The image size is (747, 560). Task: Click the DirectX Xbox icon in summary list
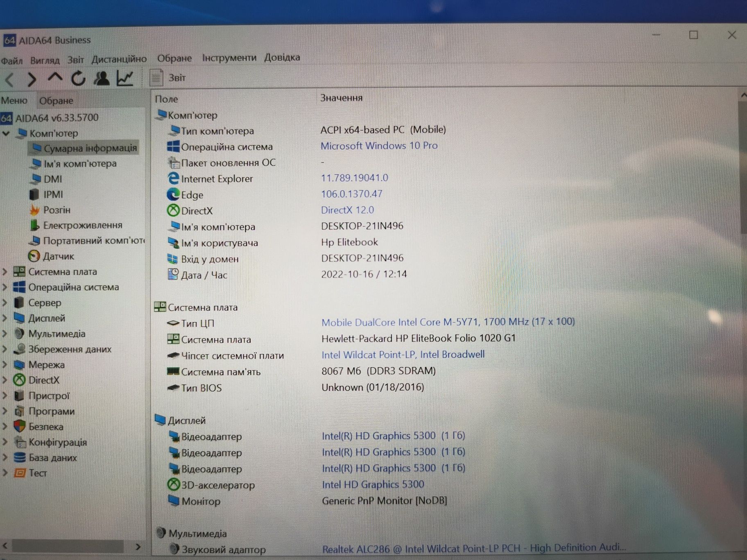tap(173, 210)
